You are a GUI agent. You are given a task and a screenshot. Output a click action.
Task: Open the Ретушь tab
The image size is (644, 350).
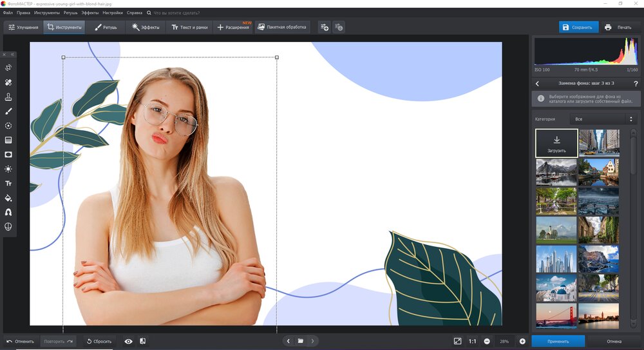point(106,27)
